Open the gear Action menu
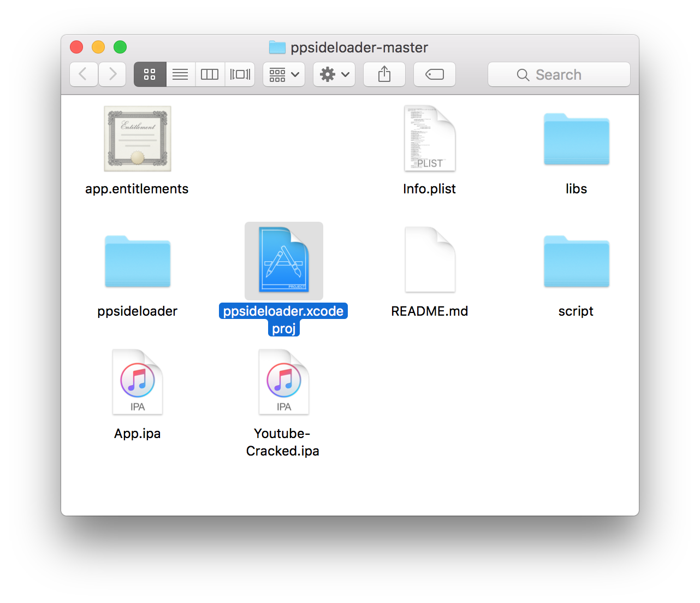Image resolution: width=700 pixels, height=603 pixels. tap(334, 74)
